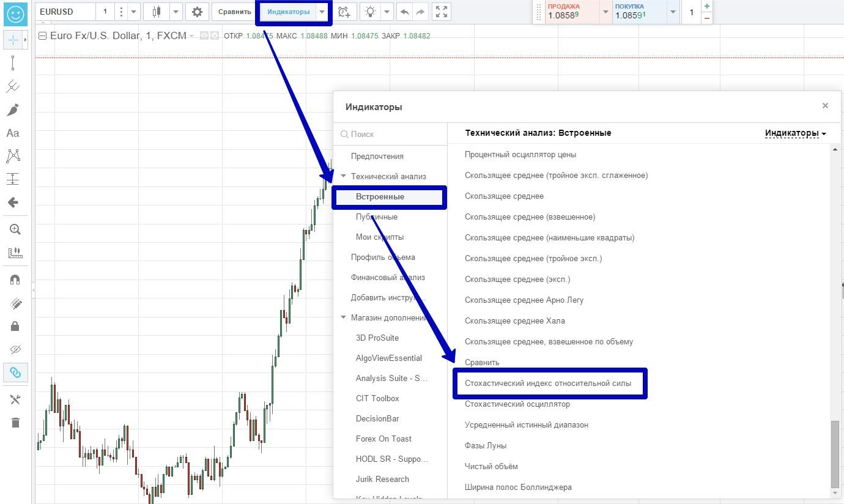Collapse the Магазин дополнений tree section
The height and width of the screenshot is (504, 844).
tap(344, 317)
